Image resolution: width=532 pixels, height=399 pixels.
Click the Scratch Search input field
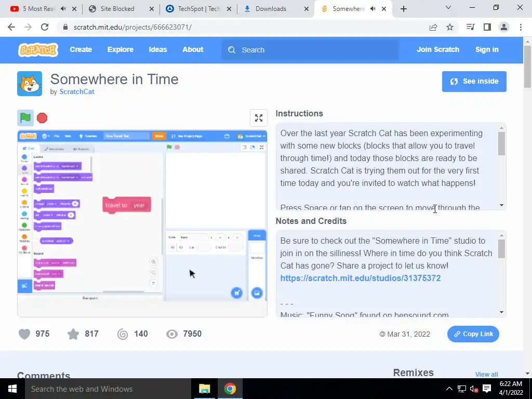point(311,50)
